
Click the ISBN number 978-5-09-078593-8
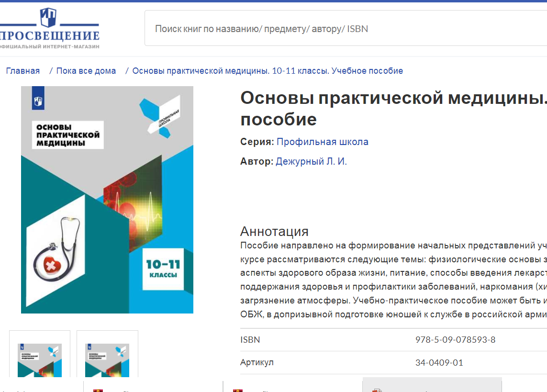coord(455,340)
